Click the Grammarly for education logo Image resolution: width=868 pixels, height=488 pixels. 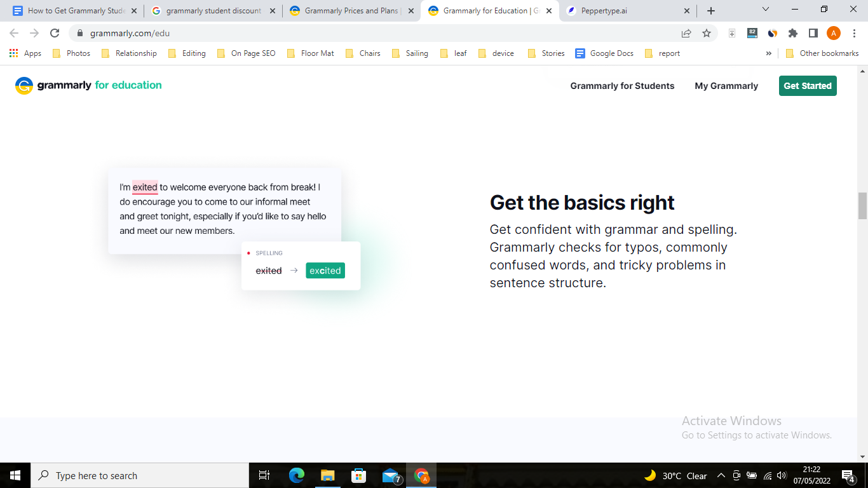88,85
